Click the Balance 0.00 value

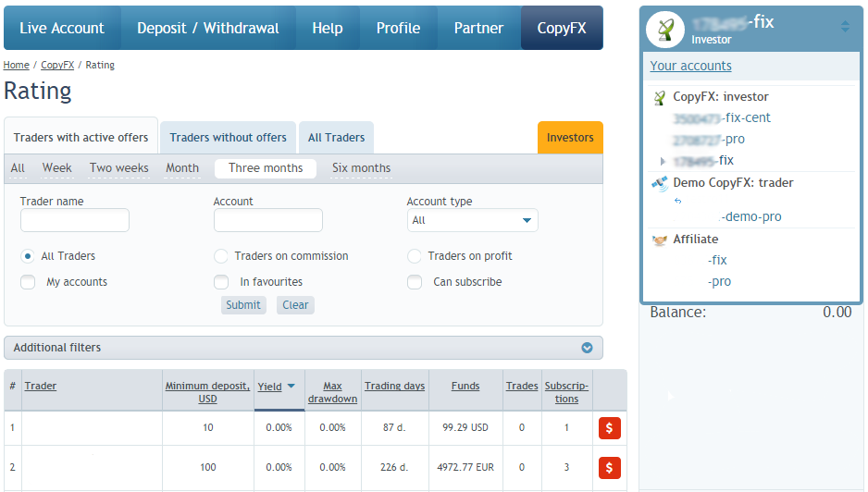837,313
